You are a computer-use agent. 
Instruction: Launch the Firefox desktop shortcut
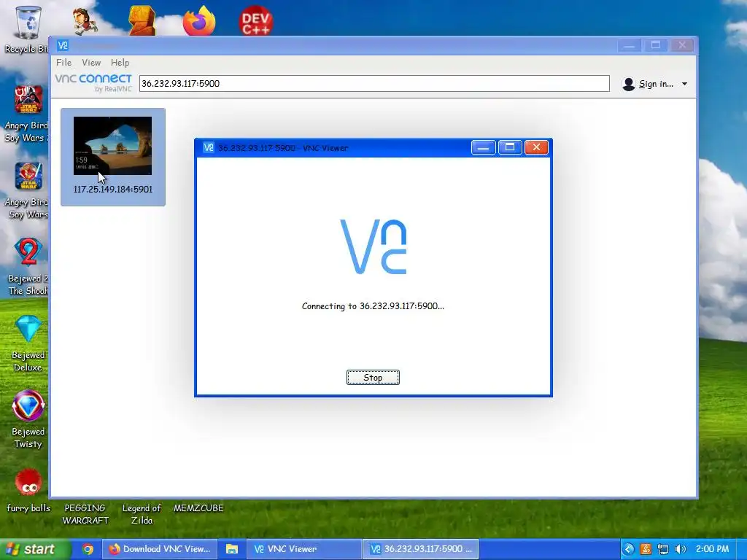pyautogui.click(x=199, y=20)
